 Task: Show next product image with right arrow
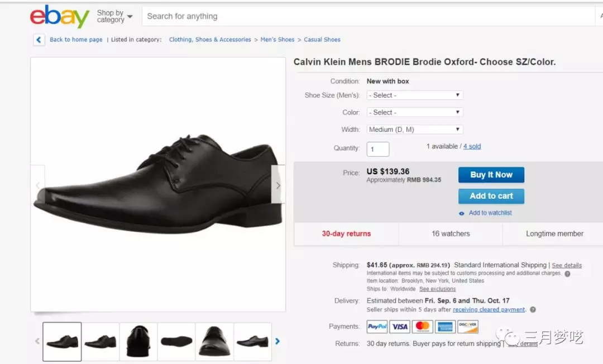(278, 185)
